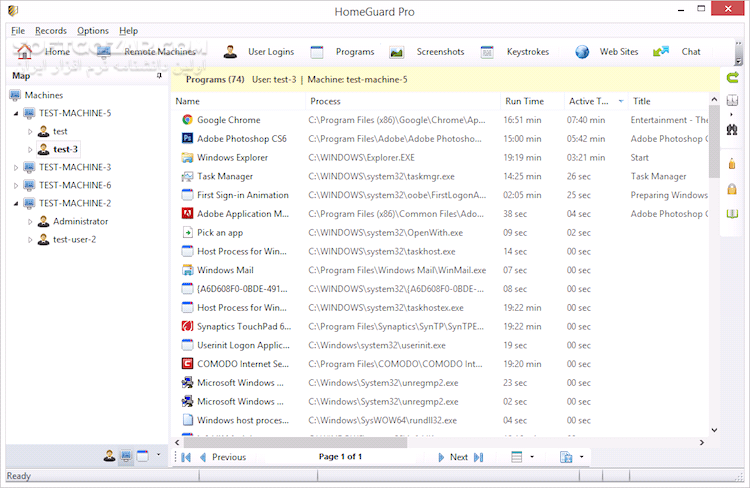The width and height of the screenshot is (750, 488).
Task: Click the calendar icon in right sidebar
Action: click(x=732, y=100)
